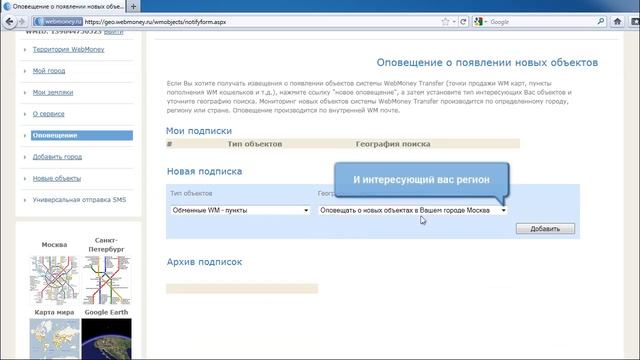Click the Мои подписки heading
Screen dimensions: 640x360
click(x=199, y=131)
